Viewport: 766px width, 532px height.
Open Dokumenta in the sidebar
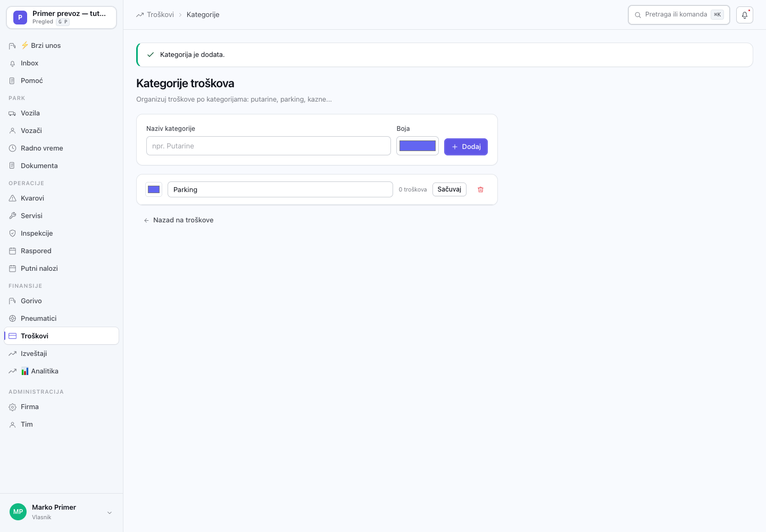(61, 166)
